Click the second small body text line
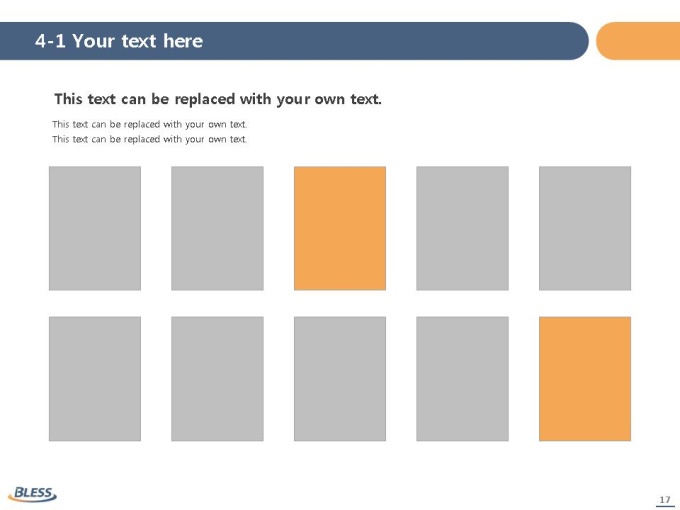This screenshot has height=510, width=680. (x=150, y=139)
